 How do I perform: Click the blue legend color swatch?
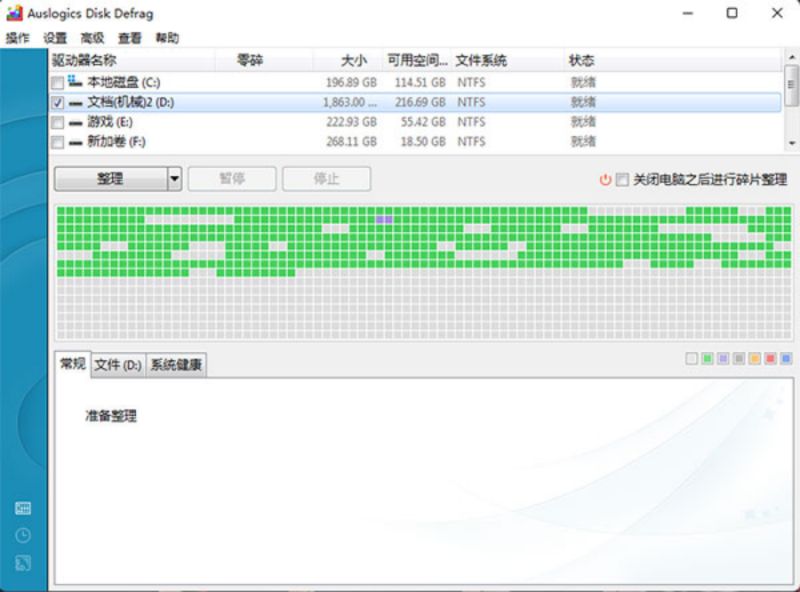point(786,359)
